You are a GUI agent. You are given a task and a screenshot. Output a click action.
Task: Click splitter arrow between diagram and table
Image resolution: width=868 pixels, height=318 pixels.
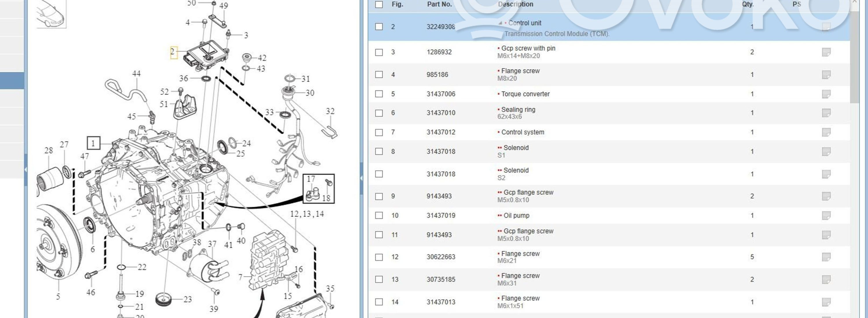(x=362, y=178)
